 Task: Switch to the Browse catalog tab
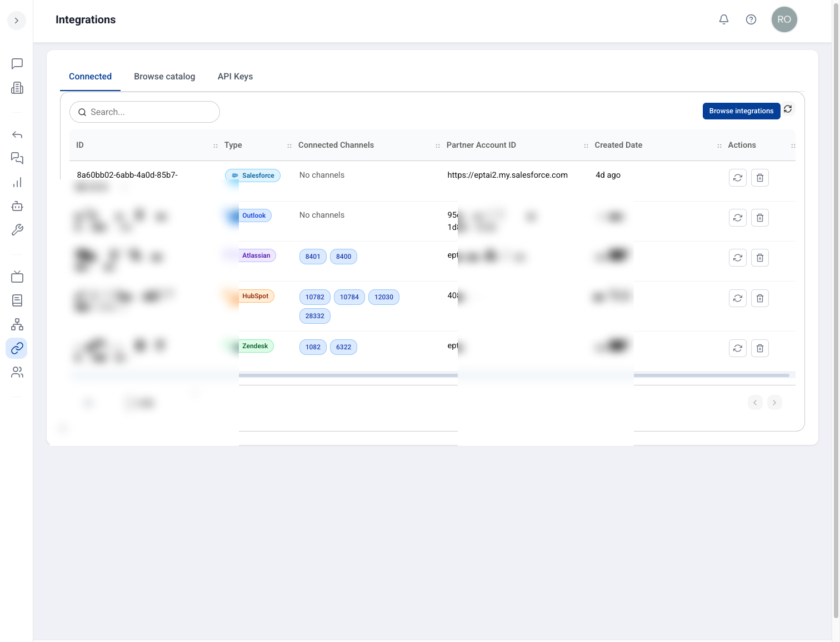[164, 77]
